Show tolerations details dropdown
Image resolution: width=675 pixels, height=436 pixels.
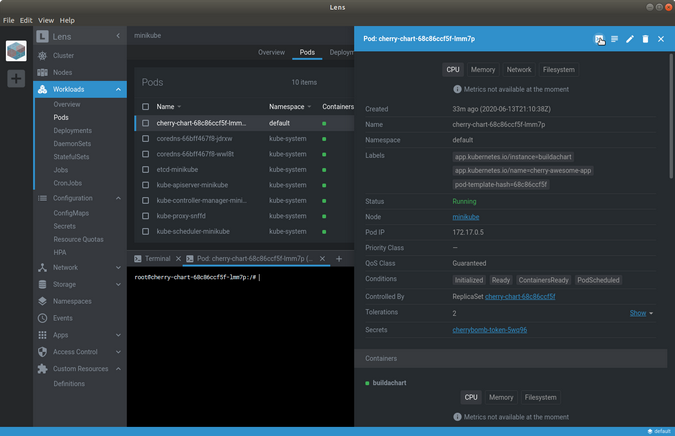641,313
